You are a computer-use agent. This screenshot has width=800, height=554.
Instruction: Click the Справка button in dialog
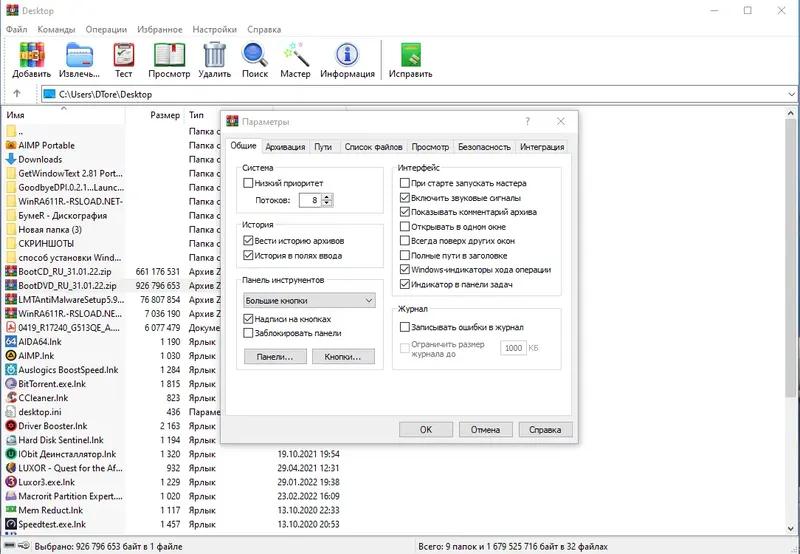tap(545, 430)
